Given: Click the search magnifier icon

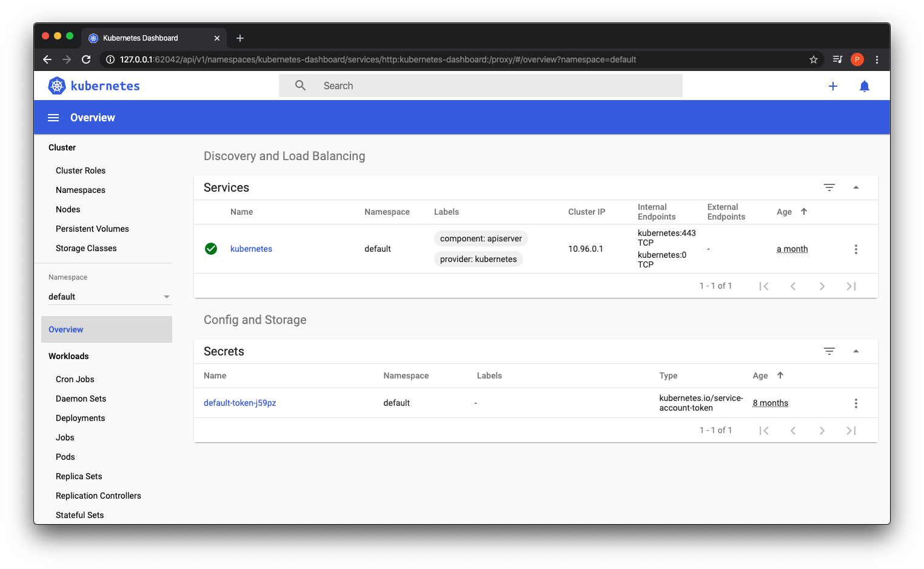Looking at the screenshot, I should coord(300,86).
